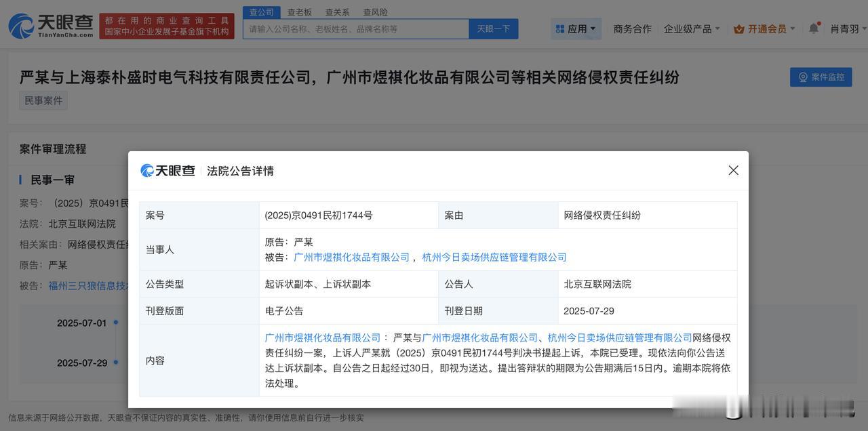Click the 福州三只狼 defendant link in background page
Screen dimensions: 868x431
click(x=88, y=286)
